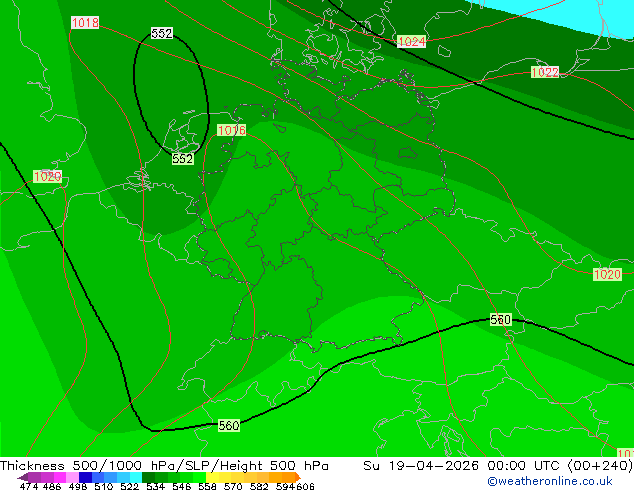
Task: Click the dark blue legend swatch above 498
Action: pos(85,477)
